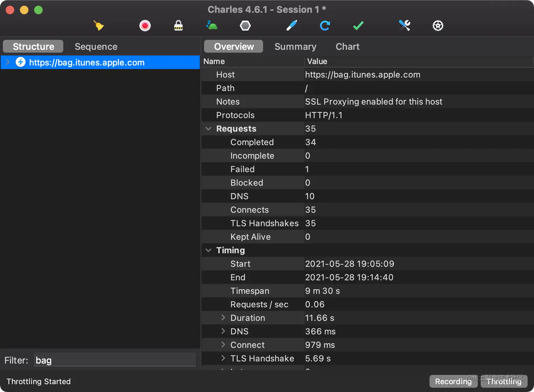Select the Notes value about SSL Proxying
This screenshot has width=534, height=392.
point(374,102)
